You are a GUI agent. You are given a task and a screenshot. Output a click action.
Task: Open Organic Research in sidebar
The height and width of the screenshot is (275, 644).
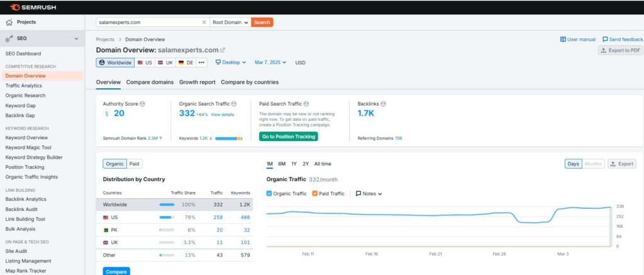pos(25,96)
